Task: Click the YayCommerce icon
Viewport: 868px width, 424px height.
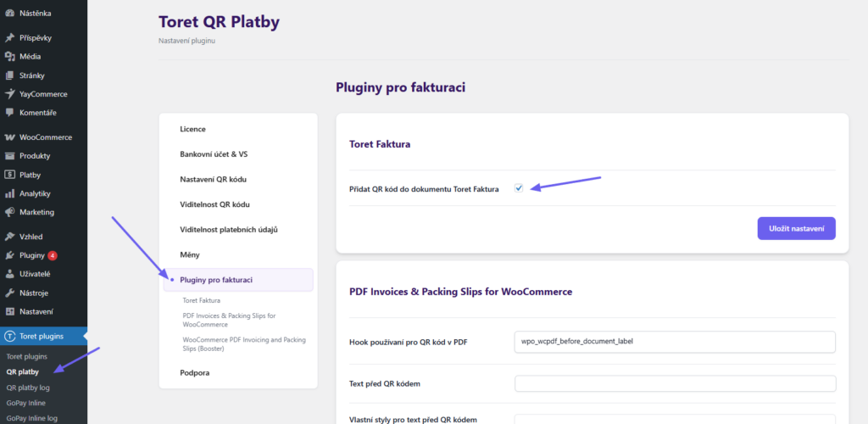Action: coord(9,94)
